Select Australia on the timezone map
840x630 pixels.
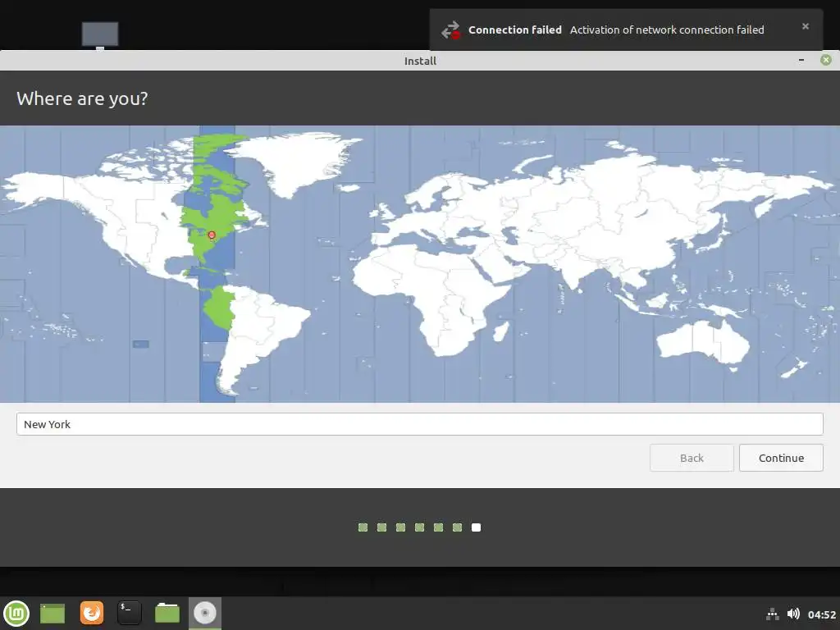click(x=703, y=342)
